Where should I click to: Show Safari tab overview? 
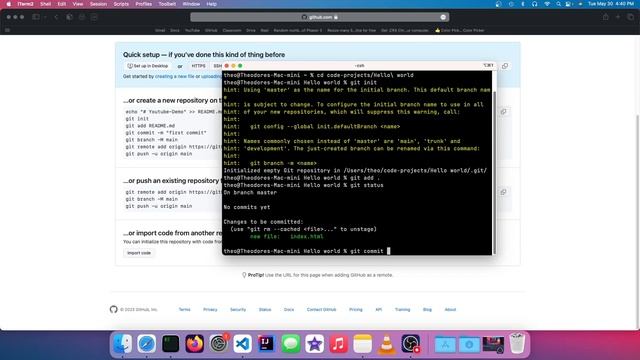click(x=631, y=17)
